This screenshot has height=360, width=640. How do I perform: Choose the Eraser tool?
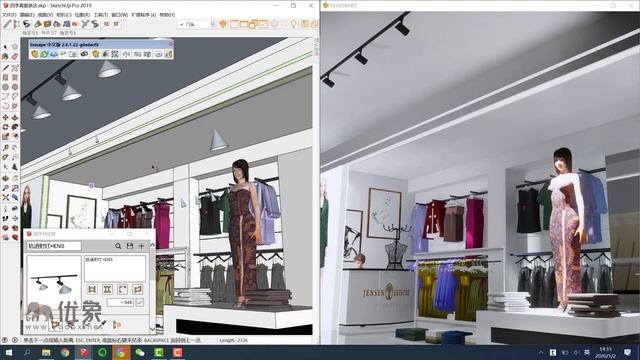click(x=15, y=56)
